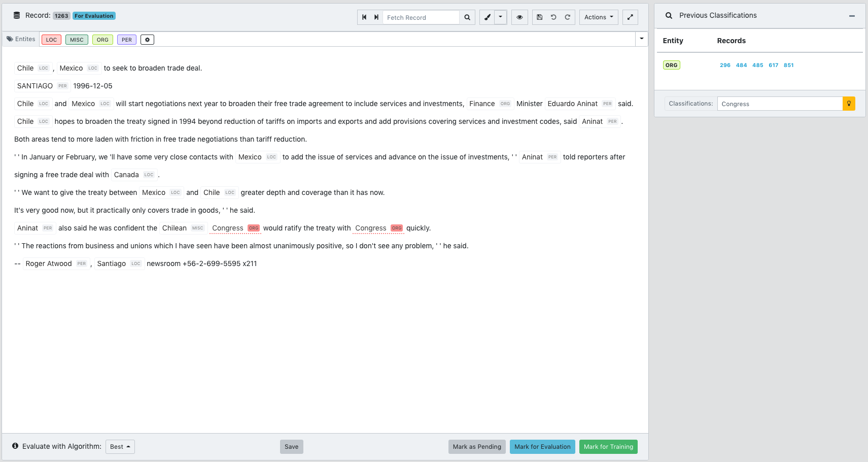Image resolution: width=868 pixels, height=462 pixels.
Task: Go to the next record
Action: click(x=376, y=17)
